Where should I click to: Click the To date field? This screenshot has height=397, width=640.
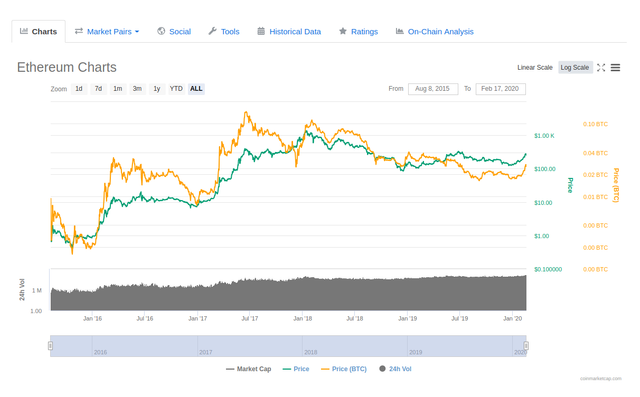[x=500, y=89]
